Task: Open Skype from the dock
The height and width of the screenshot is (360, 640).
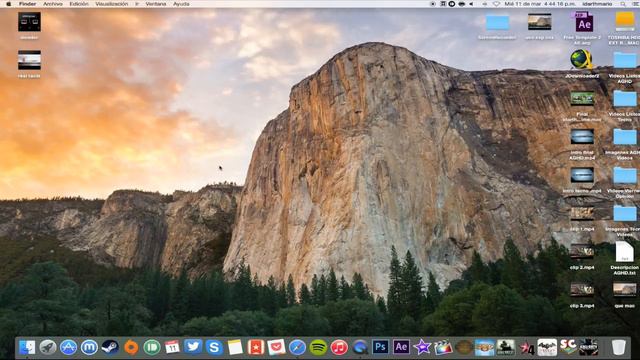Action: click(x=214, y=347)
